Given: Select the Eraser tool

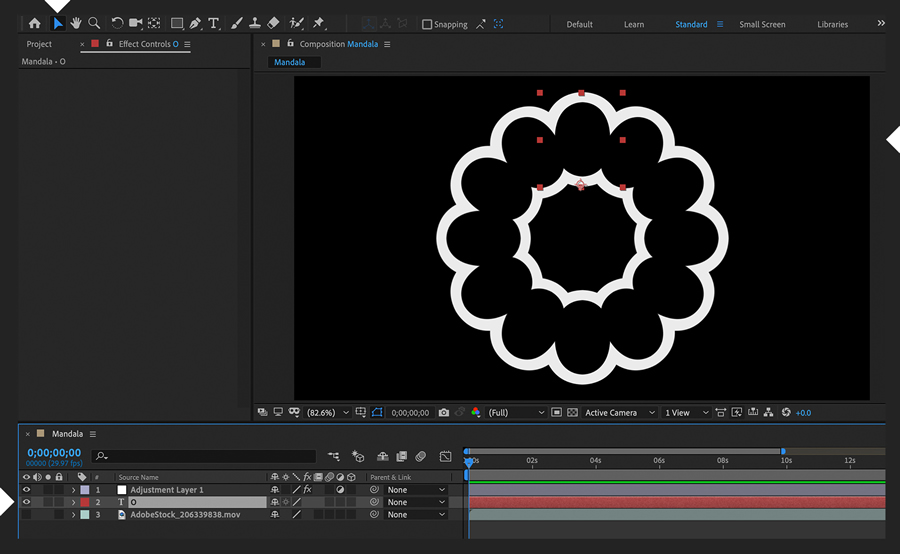Looking at the screenshot, I should click(x=274, y=23).
